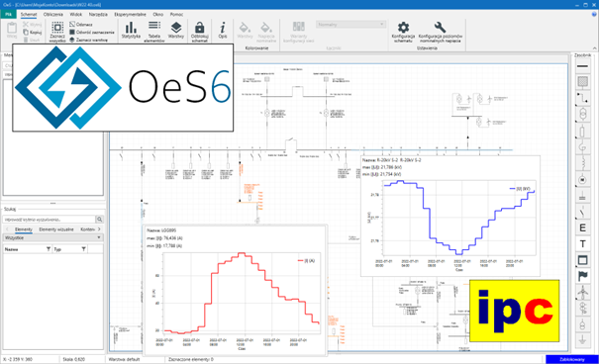Viewport: 599px width, 364px height.
Task: Click the magnifier search button
Action: pyautogui.click(x=99, y=220)
